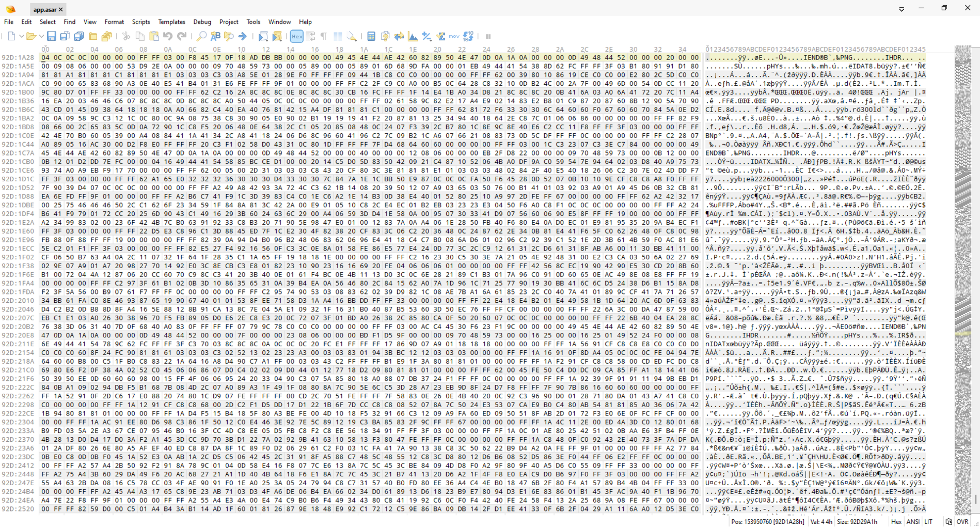Viewport: 980px width, 527px height.
Task: Toggle LIT endian setting in status bar
Action: coord(928,522)
